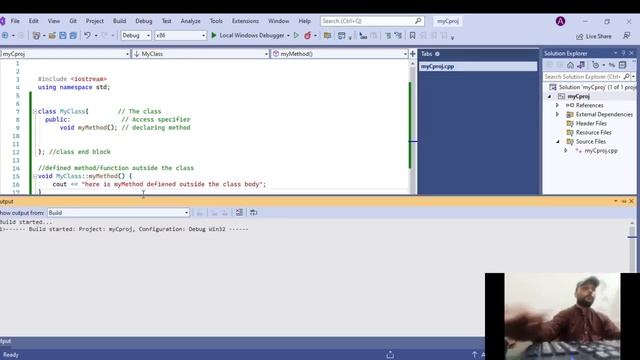This screenshot has width=640, height=360.
Task: Click Switch Views icon in Solution Explorer
Action: [x=581, y=65]
